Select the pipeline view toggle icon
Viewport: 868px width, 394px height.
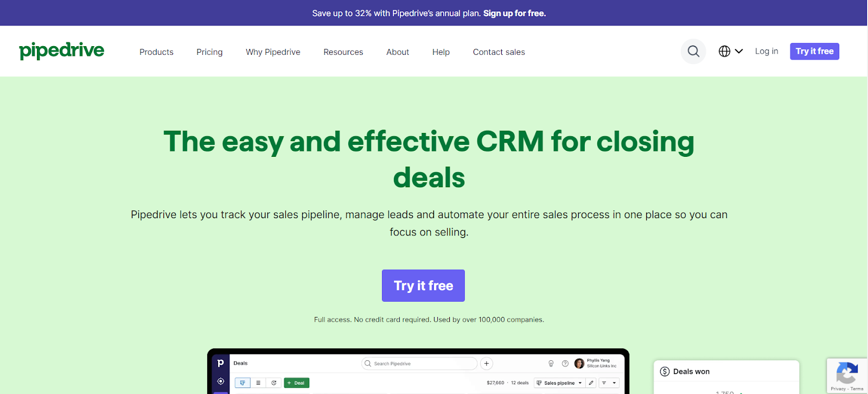[x=242, y=383]
